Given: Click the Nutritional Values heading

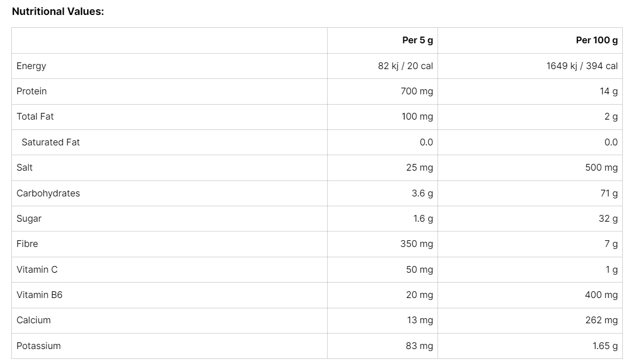Looking at the screenshot, I should [58, 11].
